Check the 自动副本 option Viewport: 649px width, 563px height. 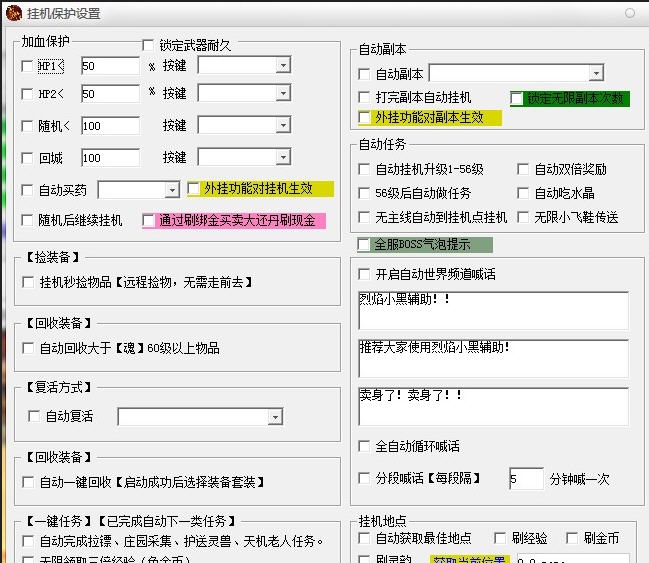coord(365,74)
